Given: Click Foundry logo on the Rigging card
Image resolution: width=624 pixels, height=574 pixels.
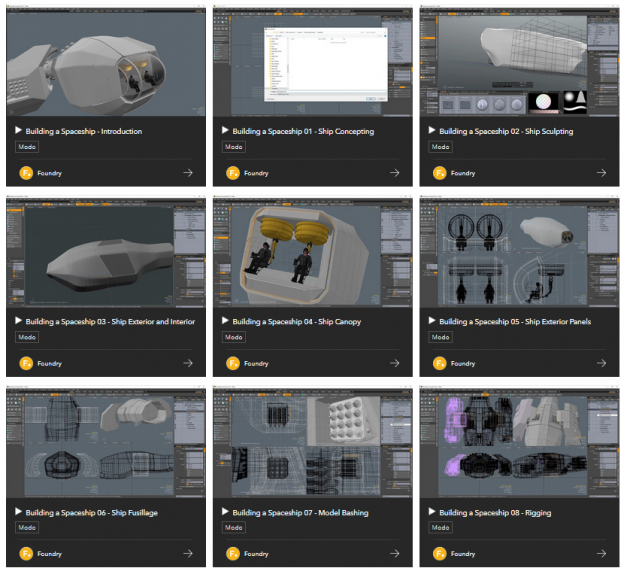Looking at the screenshot, I should pyautogui.click(x=439, y=553).
